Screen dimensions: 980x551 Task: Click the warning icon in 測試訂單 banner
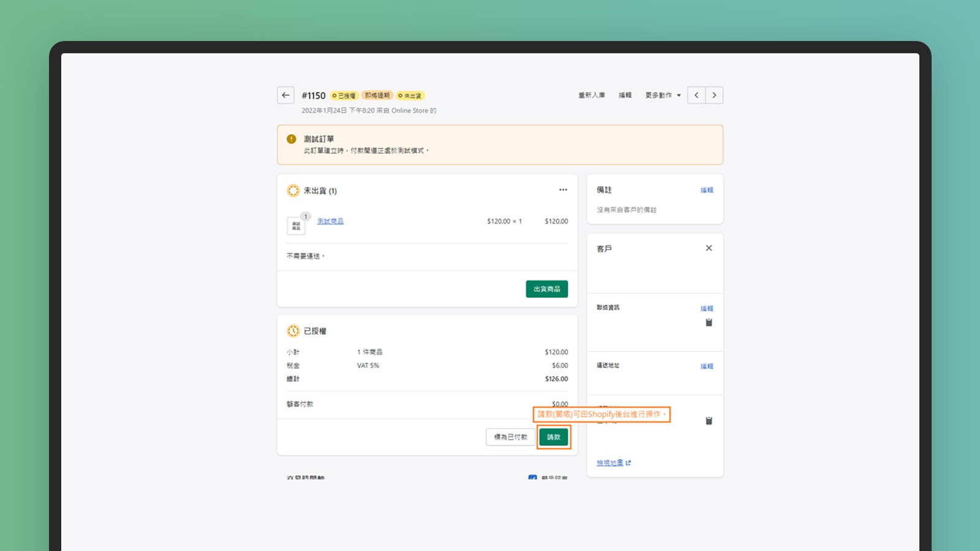pos(292,139)
